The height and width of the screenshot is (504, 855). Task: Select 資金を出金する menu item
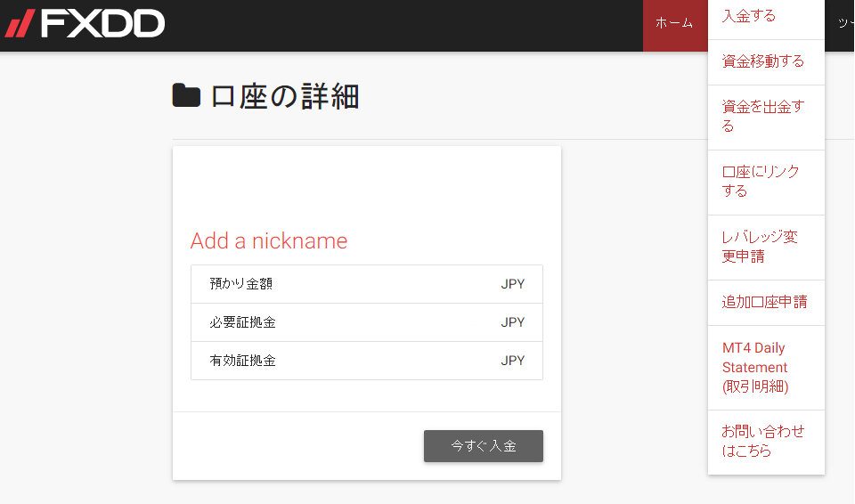[766, 117]
